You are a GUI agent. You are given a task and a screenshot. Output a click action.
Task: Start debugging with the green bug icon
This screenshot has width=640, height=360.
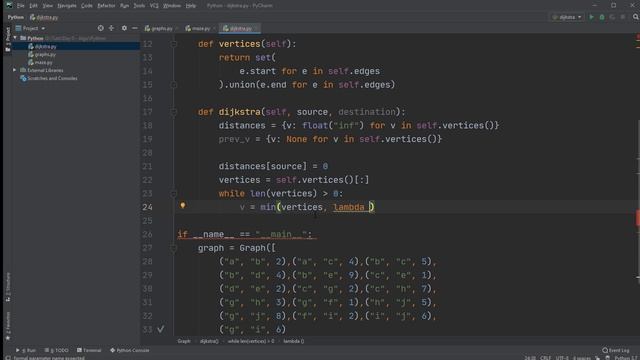[x=602, y=17]
